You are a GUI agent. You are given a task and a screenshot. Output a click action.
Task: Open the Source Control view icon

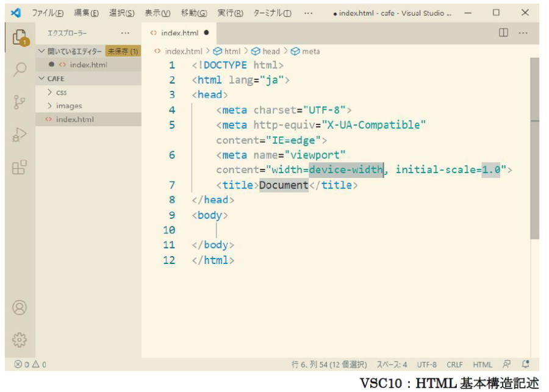[x=20, y=102]
